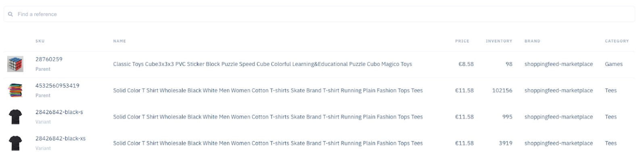Focus the Find a reference field

pos(319,14)
